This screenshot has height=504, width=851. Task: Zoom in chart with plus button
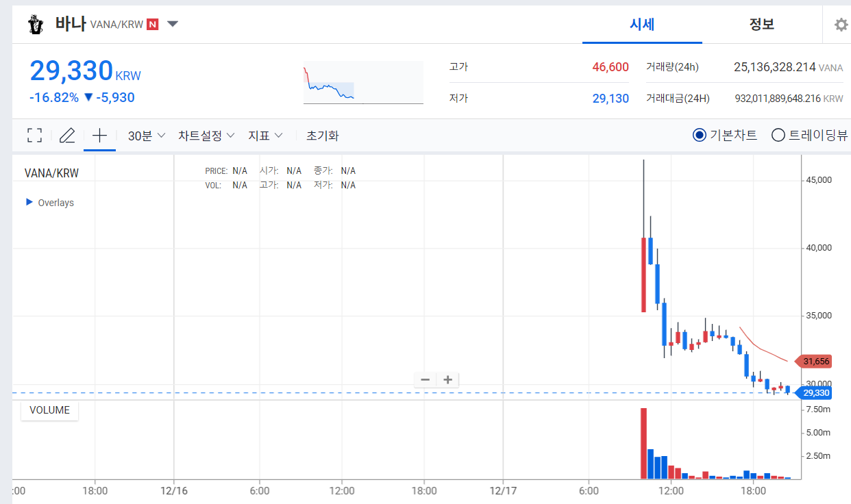(x=448, y=379)
